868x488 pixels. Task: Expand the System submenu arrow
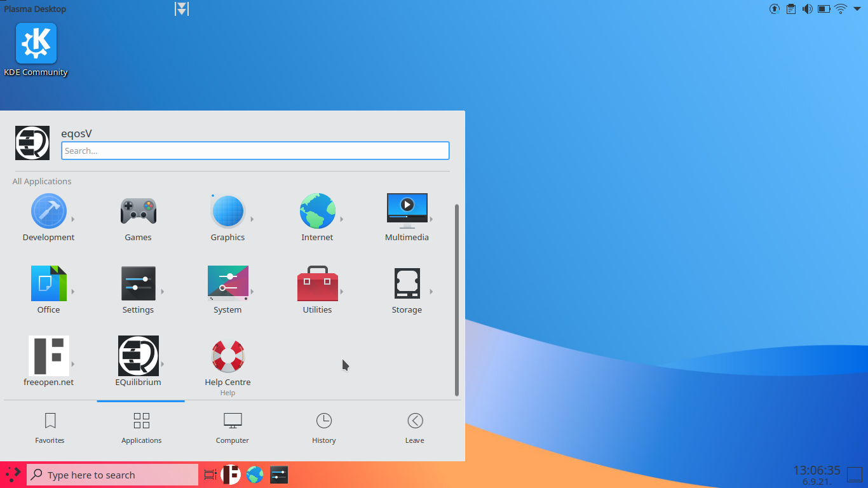tap(252, 292)
